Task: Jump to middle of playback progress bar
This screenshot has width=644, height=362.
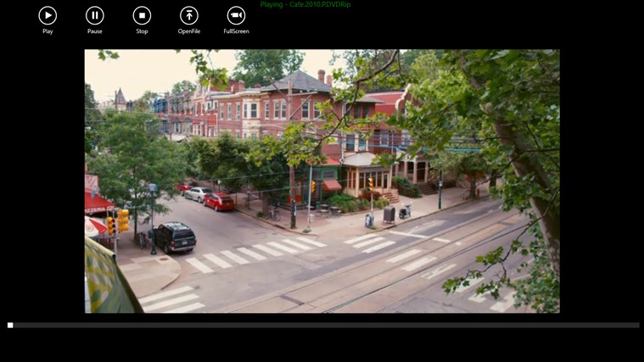Action: 323,325
